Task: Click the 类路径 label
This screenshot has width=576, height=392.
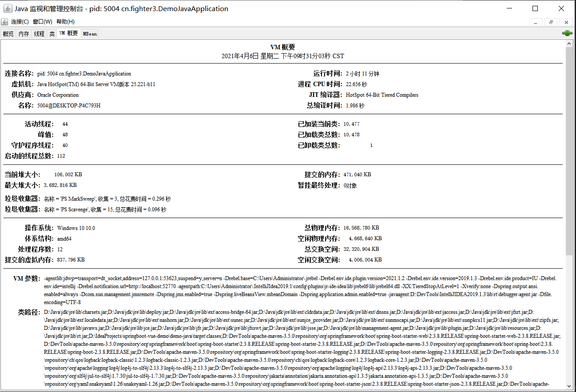Action: coord(29,312)
